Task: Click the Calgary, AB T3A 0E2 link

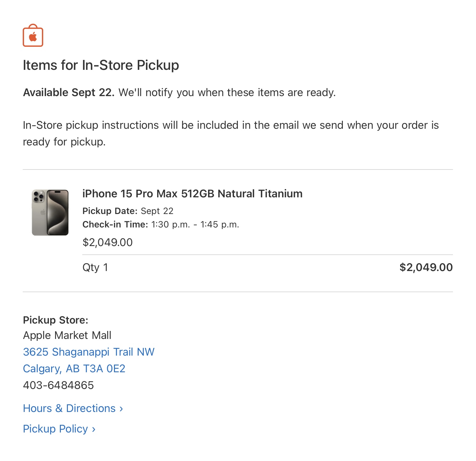Action: 74,368
